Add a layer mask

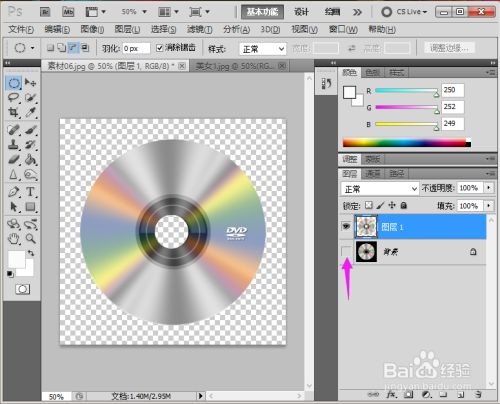(x=409, y=395)
